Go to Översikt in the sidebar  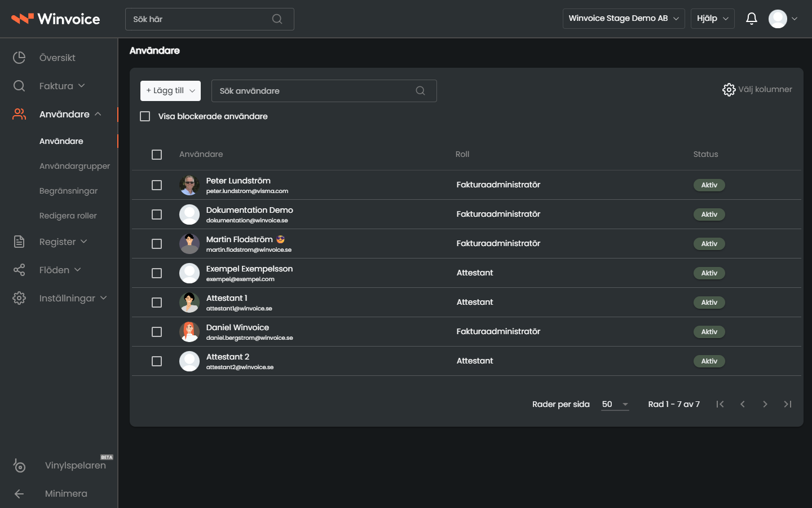57,58
